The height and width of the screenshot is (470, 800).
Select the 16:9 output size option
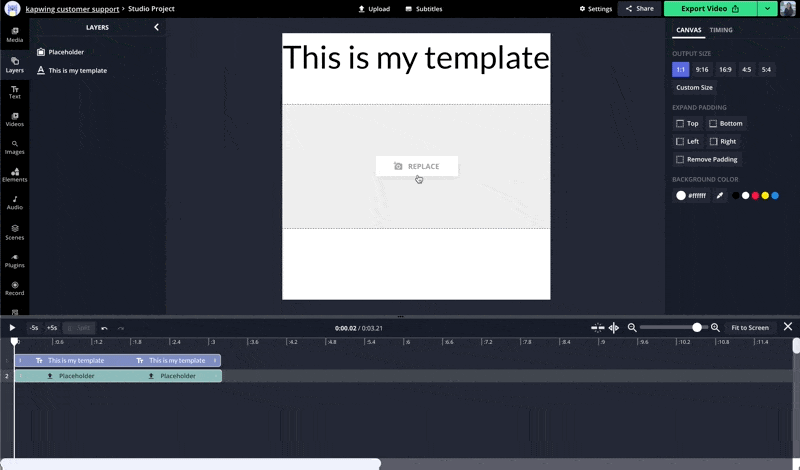click(725, 70)
